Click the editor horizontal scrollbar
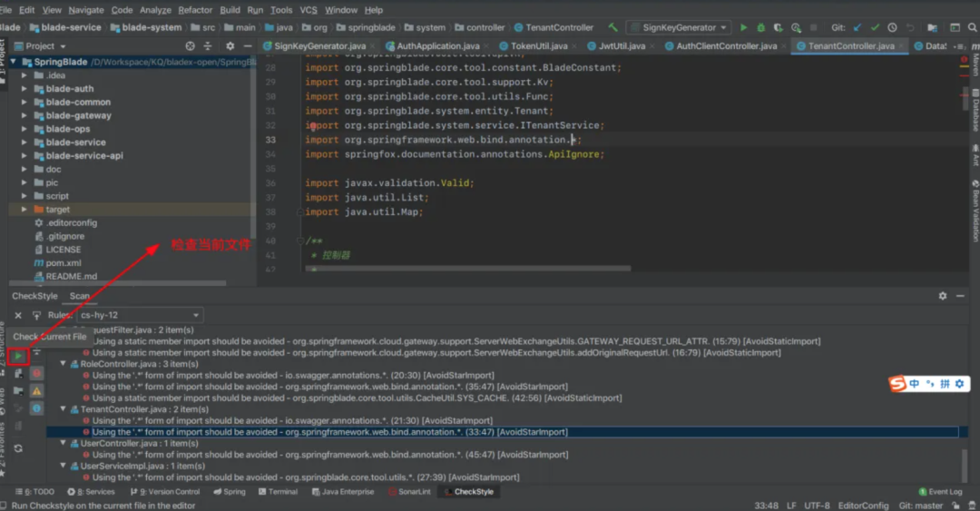Image resolution: width=980 pixels, height=511 pixels. pos(467,269)
